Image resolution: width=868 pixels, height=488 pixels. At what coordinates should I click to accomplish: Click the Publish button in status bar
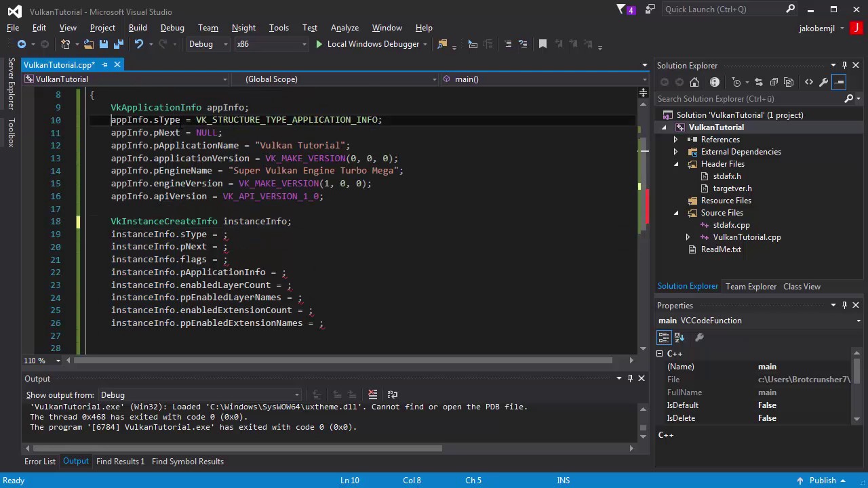click(823, 481)
